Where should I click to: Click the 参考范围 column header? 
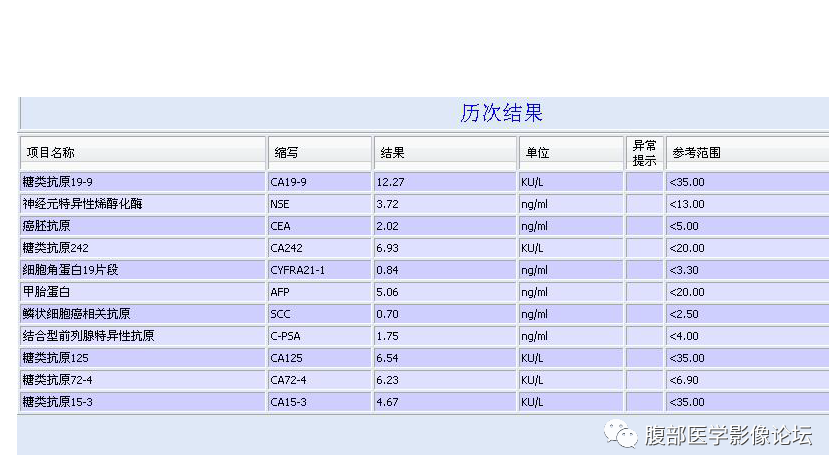(747, 153)
